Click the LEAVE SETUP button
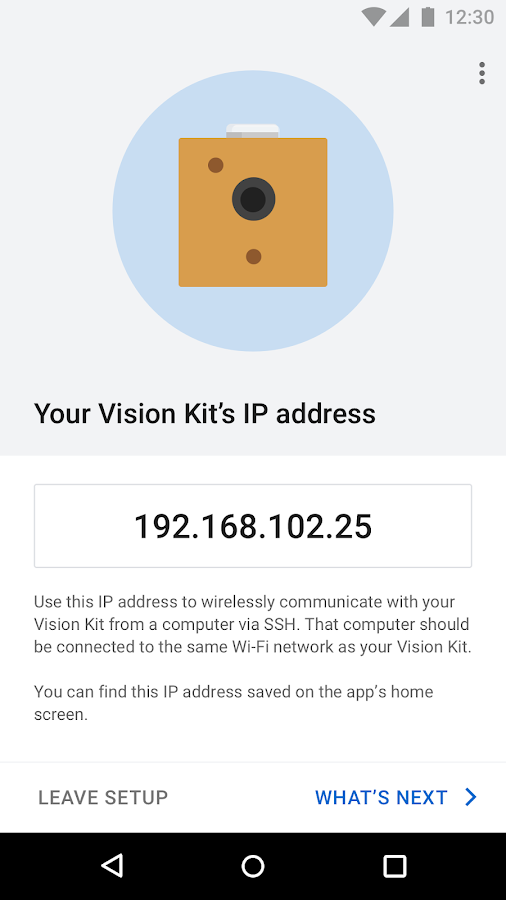506x900 pixels. [103, 797]
